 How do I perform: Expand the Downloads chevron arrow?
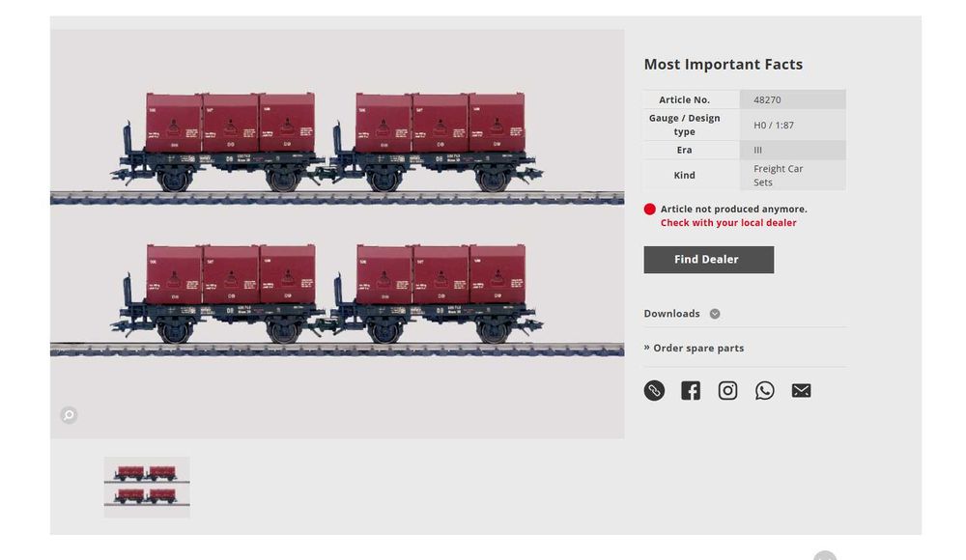715,314
